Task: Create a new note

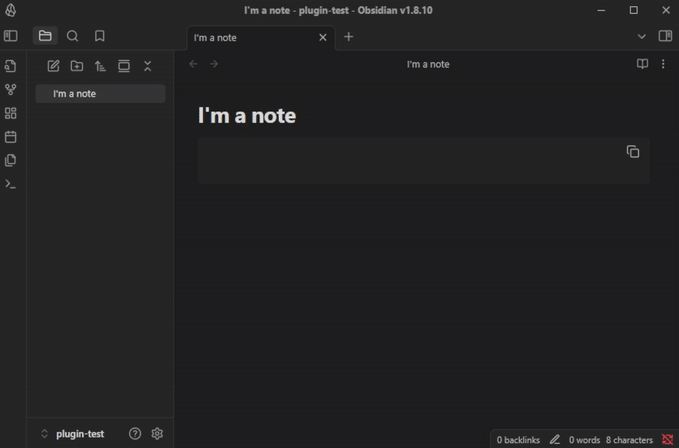Action: pos(53,66)
